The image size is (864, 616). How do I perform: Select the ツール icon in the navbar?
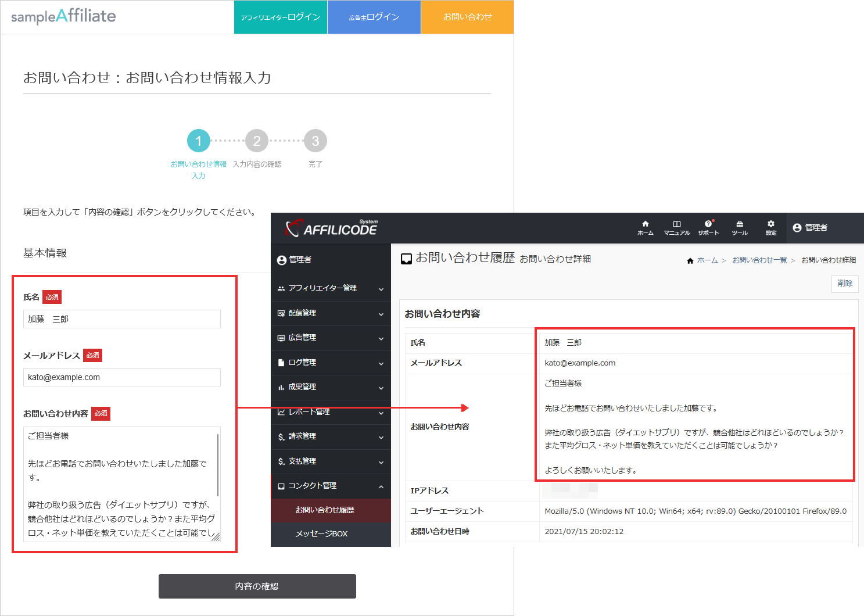pos(739,227)
